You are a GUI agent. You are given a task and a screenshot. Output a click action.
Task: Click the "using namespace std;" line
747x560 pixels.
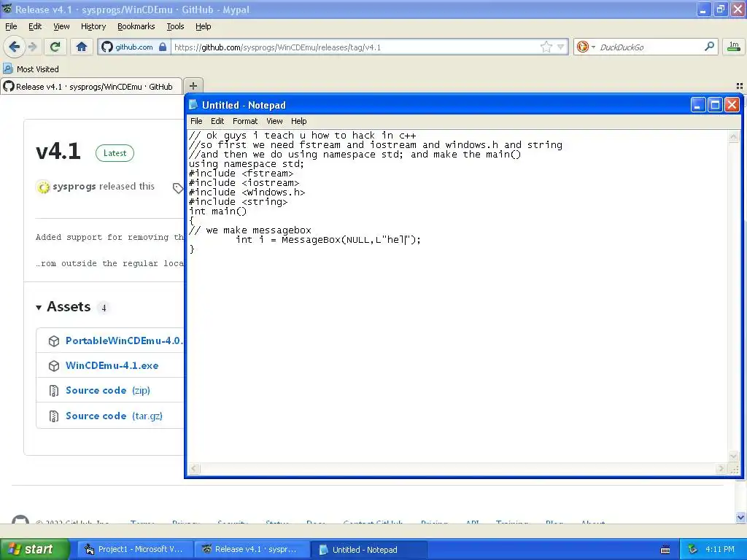point(247,164)
